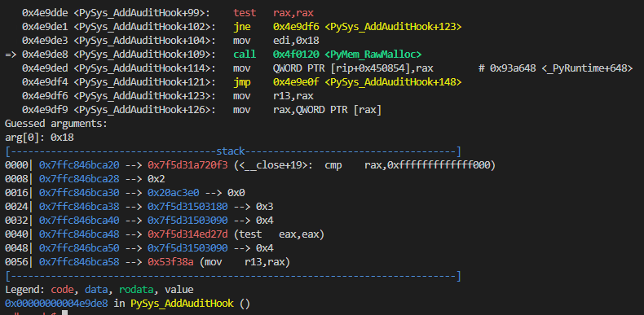
Task: Click red address 0x7f5d314ed27d
Action: [187, 234]
